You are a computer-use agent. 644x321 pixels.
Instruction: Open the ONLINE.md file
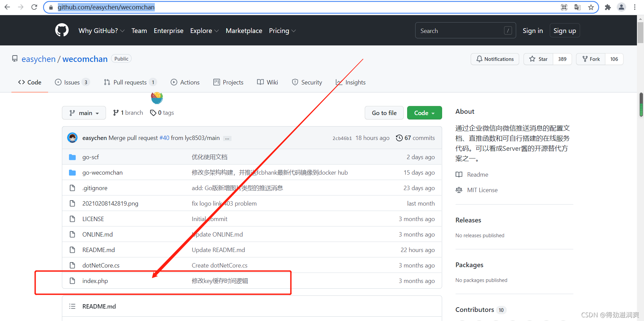click(98, 235)
